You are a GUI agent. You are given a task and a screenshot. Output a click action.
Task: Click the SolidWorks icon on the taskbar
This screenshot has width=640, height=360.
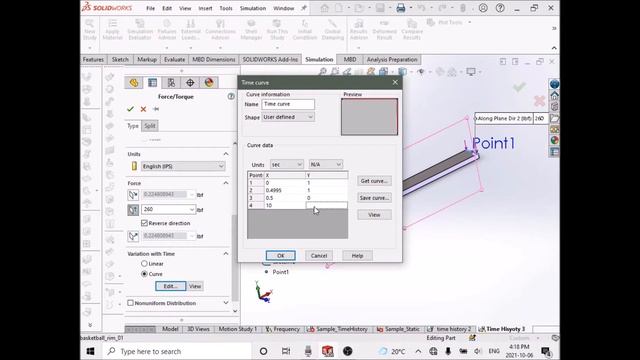pos(327,351)
